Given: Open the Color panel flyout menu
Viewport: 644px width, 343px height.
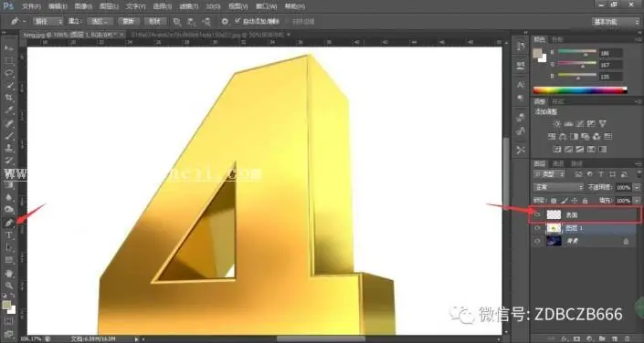Looking at the screenshot, I should tap(639, 39).
